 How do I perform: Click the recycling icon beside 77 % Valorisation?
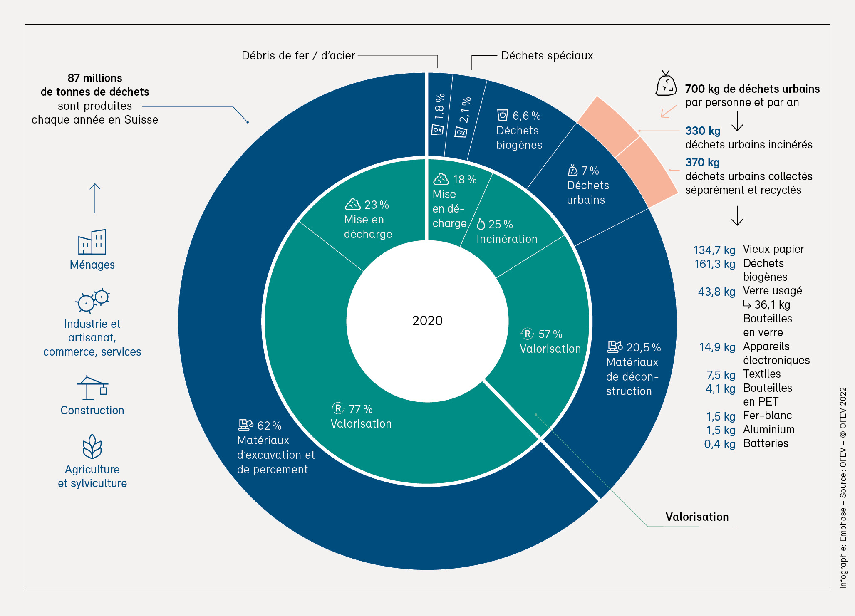click(338, 408)
